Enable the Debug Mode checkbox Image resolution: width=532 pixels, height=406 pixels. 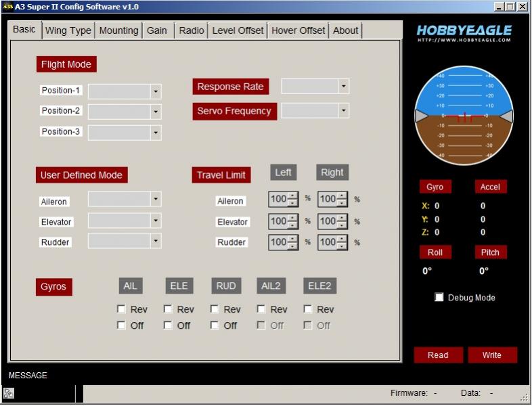pos(439,297)
